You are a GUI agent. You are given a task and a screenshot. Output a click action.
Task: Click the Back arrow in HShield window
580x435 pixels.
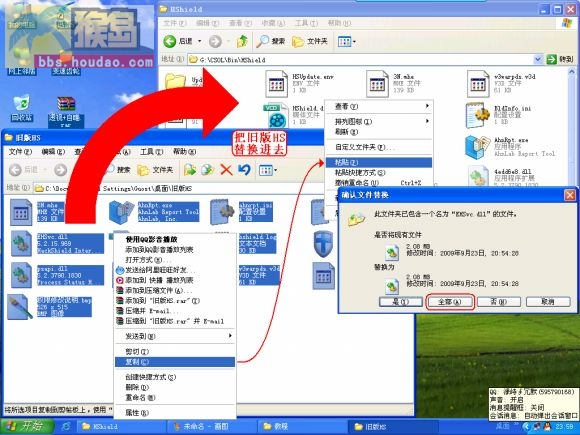tap(170, 41)
